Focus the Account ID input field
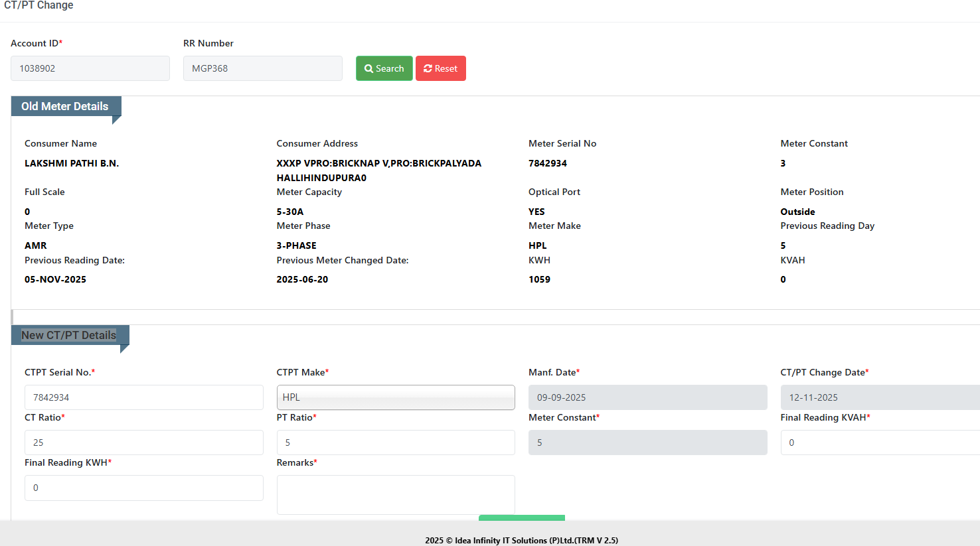Viewport: 980px width, 546px height. [90, 68]
